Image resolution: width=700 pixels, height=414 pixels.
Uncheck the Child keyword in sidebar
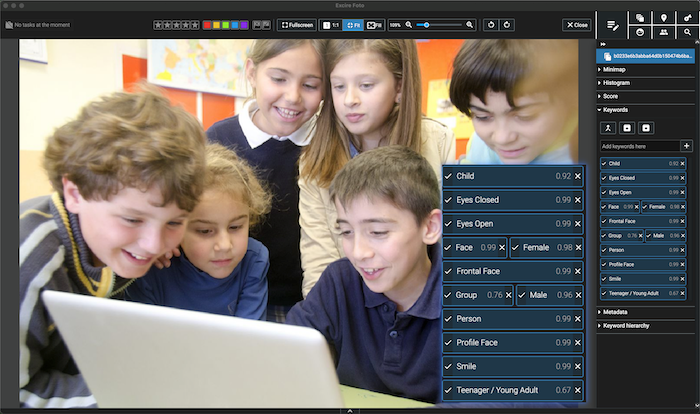click(x=603, y=163)
